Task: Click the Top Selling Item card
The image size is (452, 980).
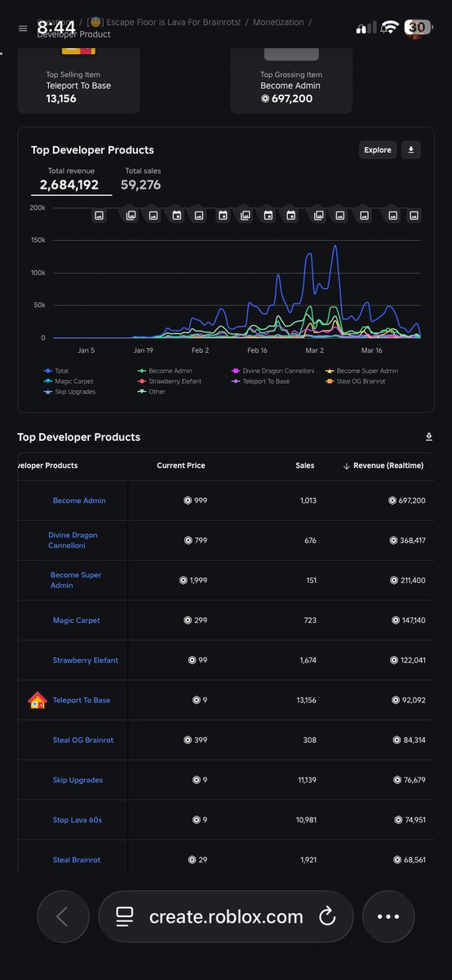Action: (x=78, y=82)
